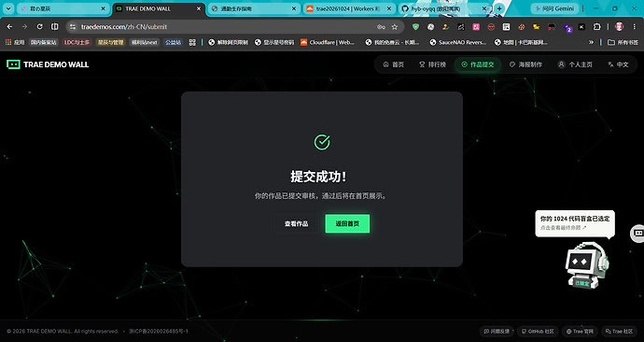Open the 问题反馈 footer link
The height and width of the screenshot is (342, 644).
pyautogui.click(x=497, y=331)
